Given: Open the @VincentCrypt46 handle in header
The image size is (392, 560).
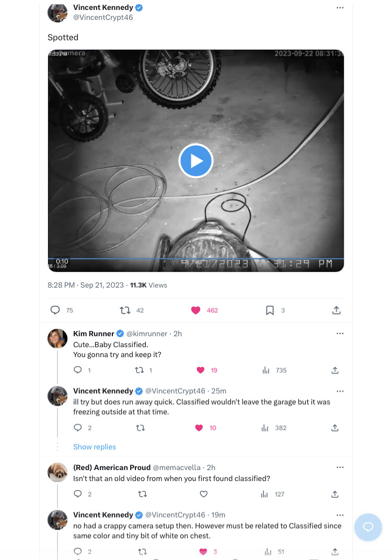Looking at the screenshot, I should 103,17.
